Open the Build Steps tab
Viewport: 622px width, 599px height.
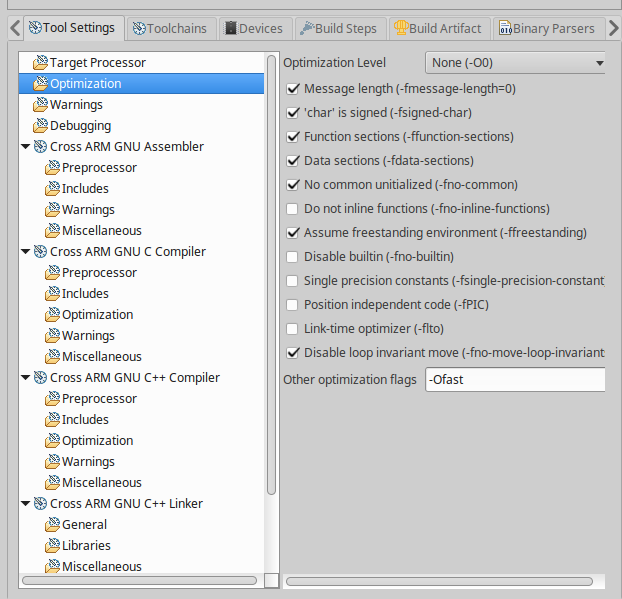click(340, 29)
